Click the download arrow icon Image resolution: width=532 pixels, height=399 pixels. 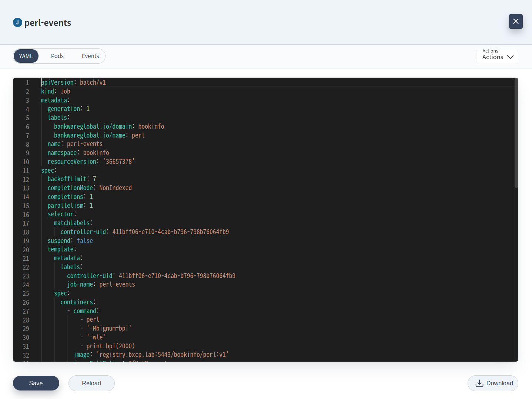(479, 383)
